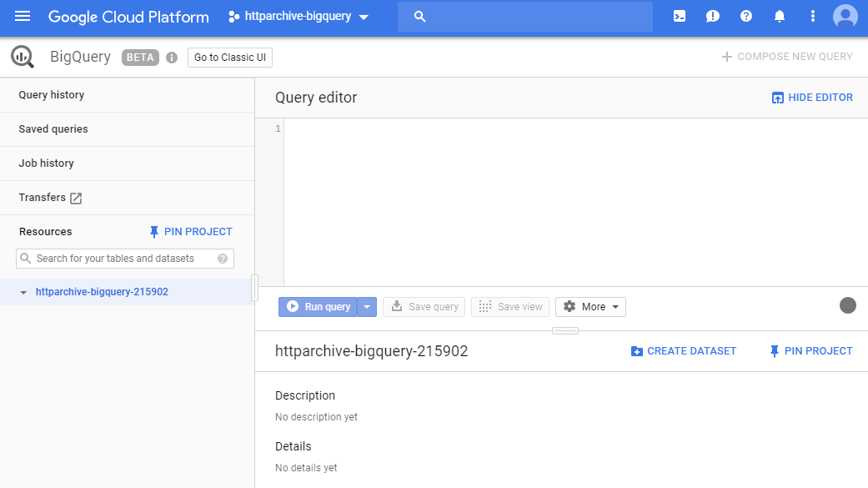Click the editor panel splitter handle
868x488 pixels.
tap(565, 330)
